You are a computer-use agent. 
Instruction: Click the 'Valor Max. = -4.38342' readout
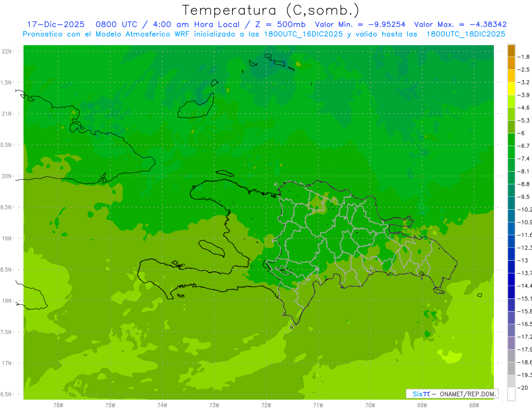click(x=460, y=24)
